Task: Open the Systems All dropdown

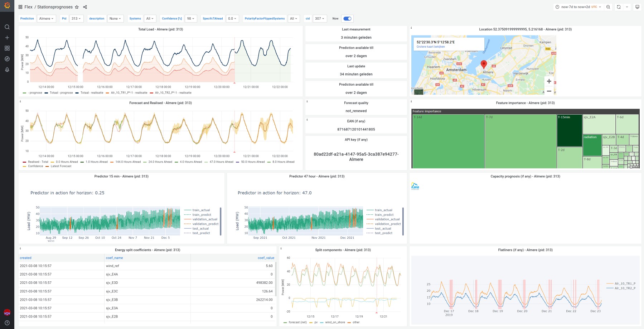Action: pyautogui.click(x=150, y=19)
